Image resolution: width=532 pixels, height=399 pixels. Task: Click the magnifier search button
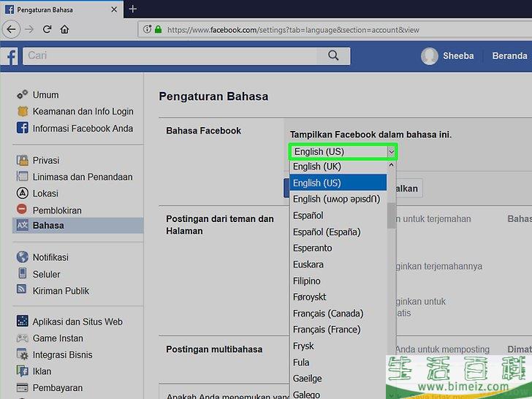pos(333,56)
